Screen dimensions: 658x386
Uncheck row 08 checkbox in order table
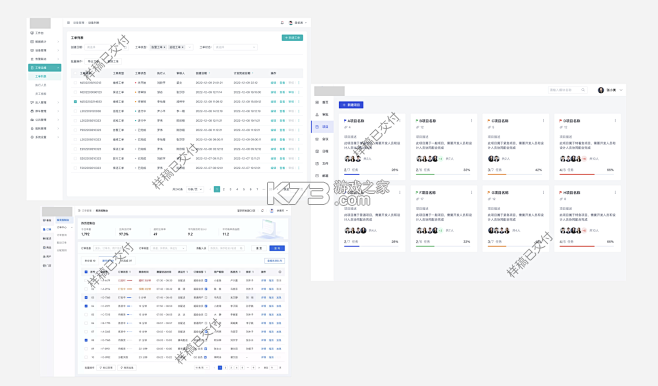(x=86, y=340)
